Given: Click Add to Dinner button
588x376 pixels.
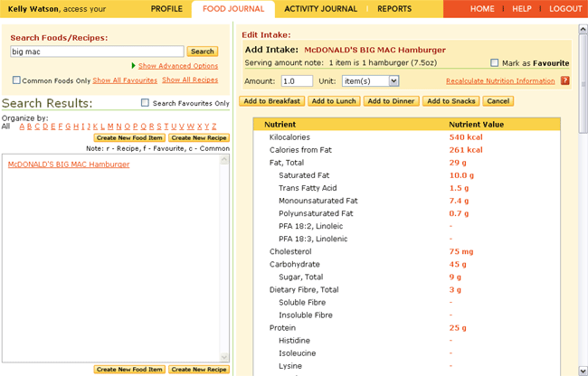Looking at the screenshot, I should [x=391, y=101].
